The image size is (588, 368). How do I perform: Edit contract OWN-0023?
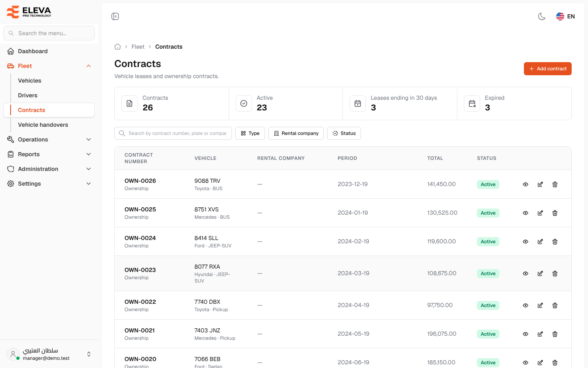coord(540,274)
